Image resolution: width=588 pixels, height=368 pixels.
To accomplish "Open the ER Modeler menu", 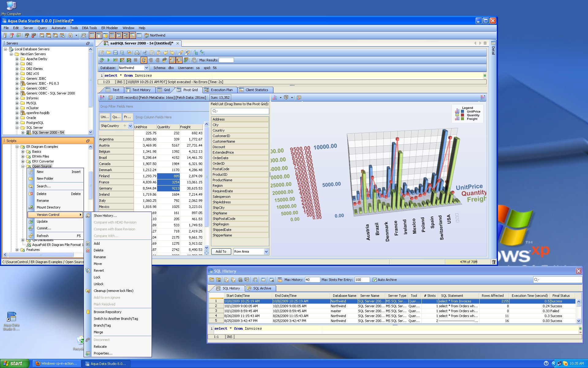I will pyautogui.click(x=110, y=28).
